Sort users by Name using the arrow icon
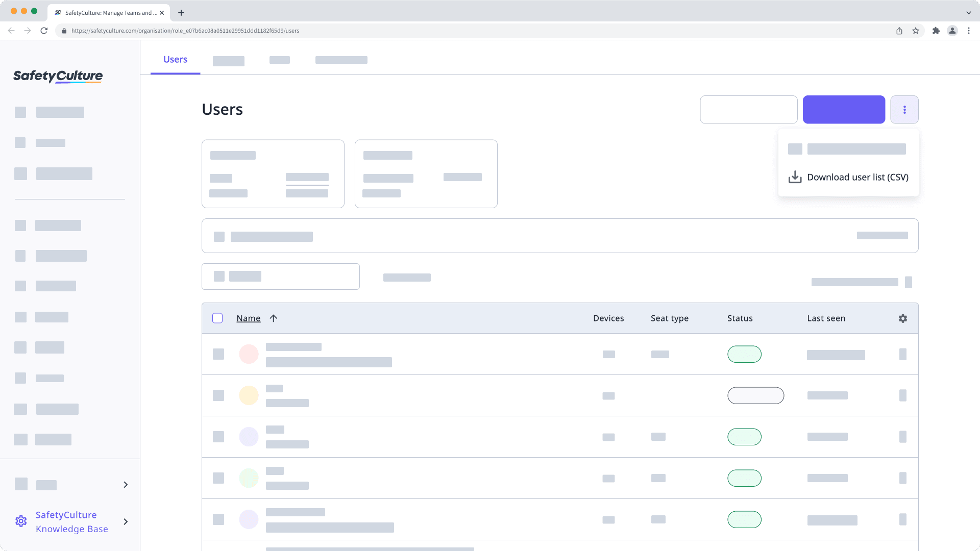Screen dimensions: 980x551 (x=274, y=318)
